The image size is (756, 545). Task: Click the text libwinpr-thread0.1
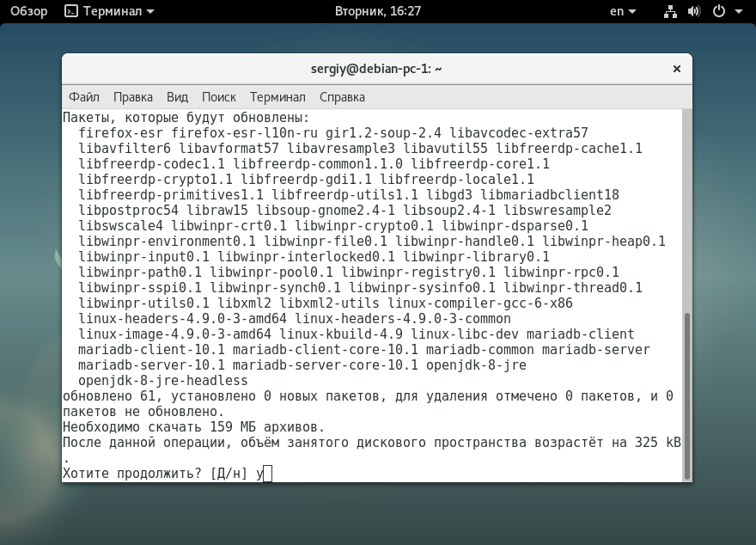coord(573,288)
